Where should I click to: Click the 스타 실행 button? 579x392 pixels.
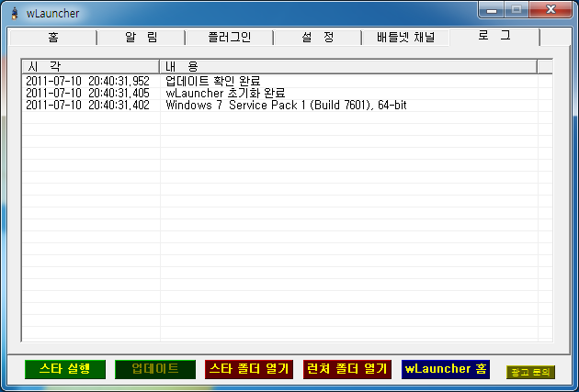pyautogui.click(x=65, y=369)
